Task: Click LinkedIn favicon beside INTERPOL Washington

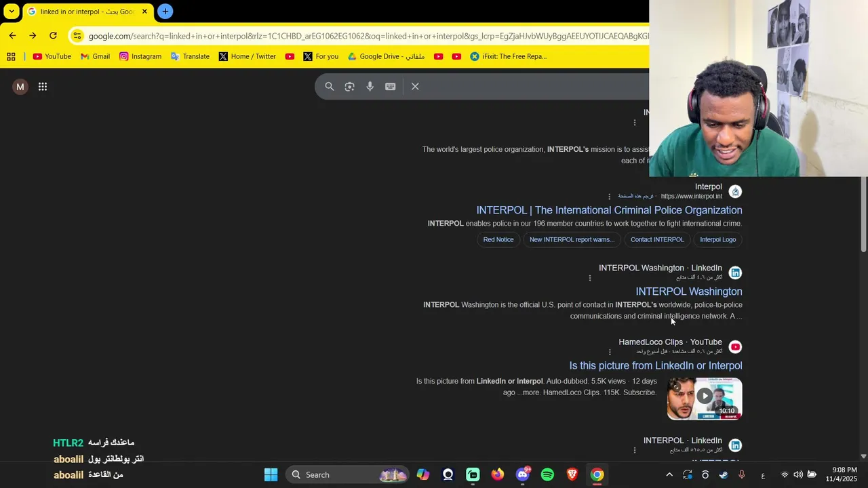Action: pyautogui.click(x=735, y=273)
